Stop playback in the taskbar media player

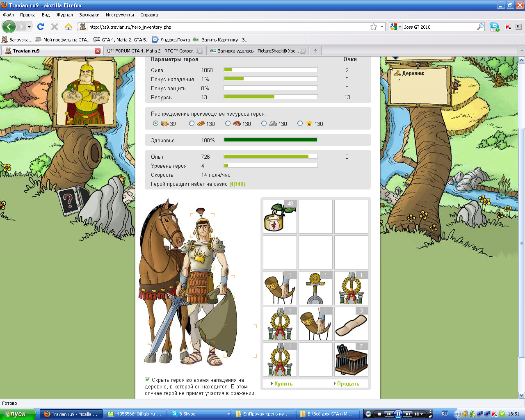[x=379, y=414]
